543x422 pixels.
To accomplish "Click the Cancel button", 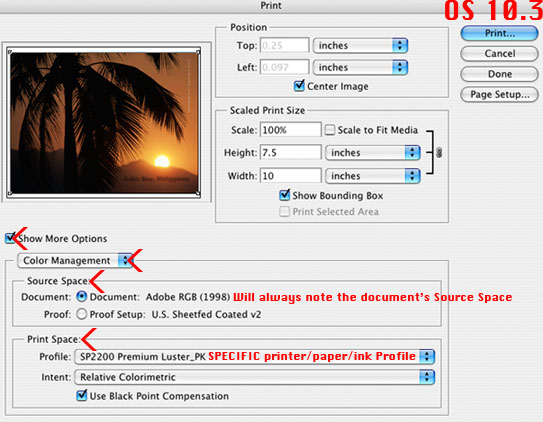I will click(x=499, y=53).
